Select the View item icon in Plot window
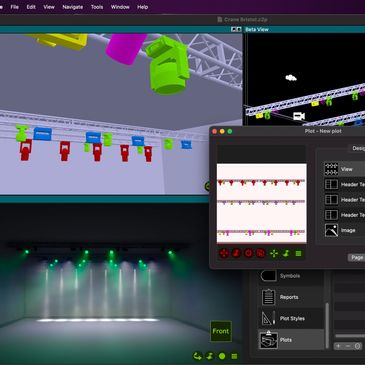The width and height of the screenshot is (365, 365). tap(331, 169)
